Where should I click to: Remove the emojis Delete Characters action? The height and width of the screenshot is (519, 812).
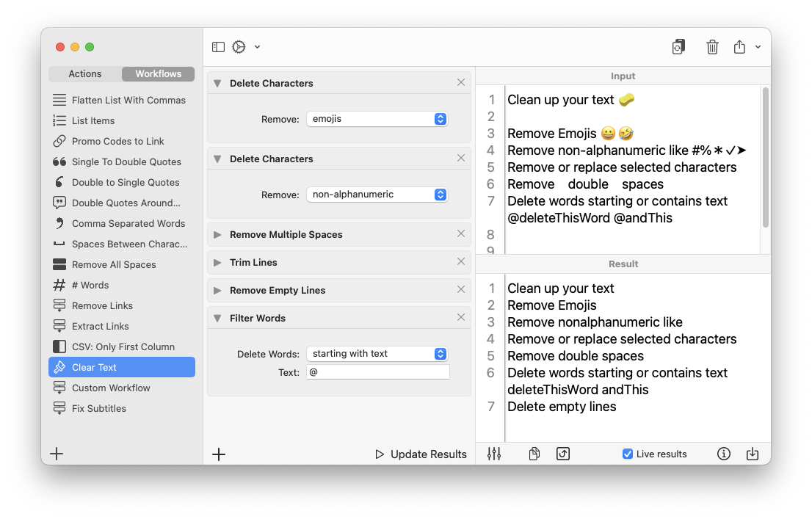click(461, 82)
